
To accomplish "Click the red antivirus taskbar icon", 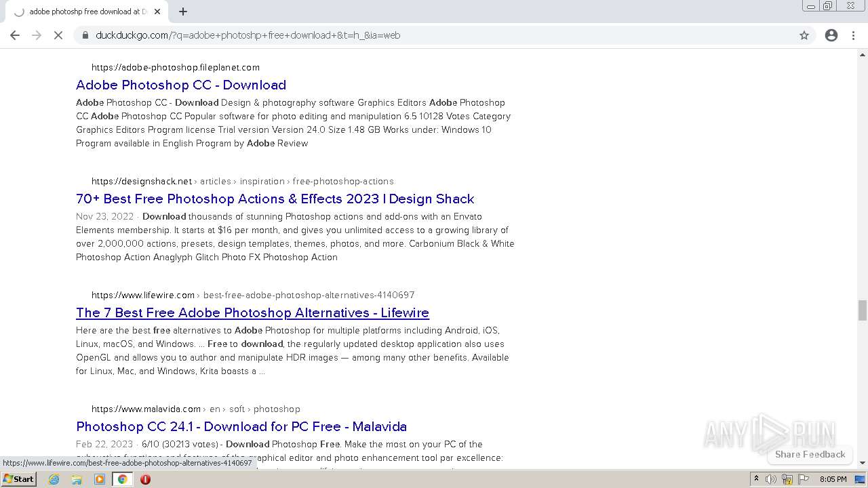I will click(x=145, y=479).
